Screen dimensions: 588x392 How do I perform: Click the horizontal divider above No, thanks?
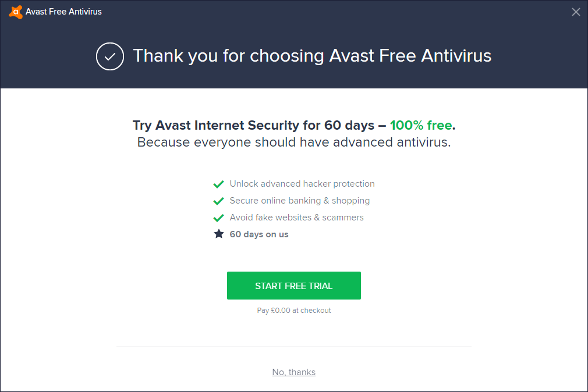[293, 347]
